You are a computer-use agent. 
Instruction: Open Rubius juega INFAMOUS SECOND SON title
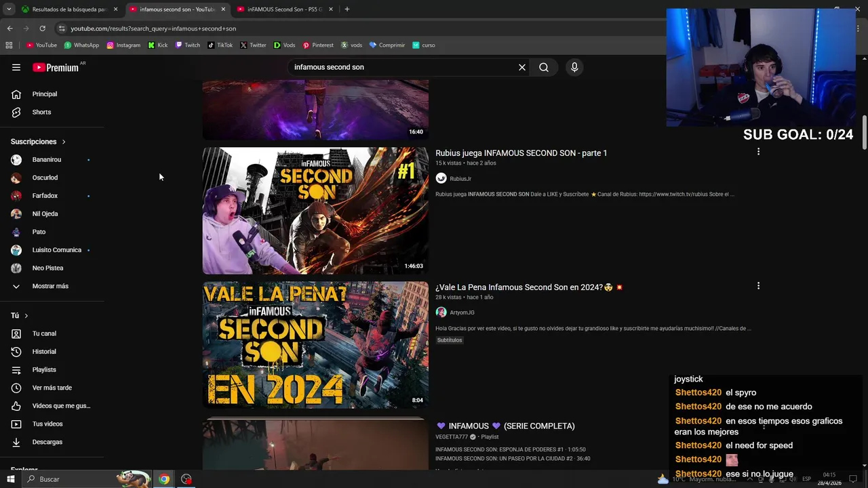tap(521, 153)
